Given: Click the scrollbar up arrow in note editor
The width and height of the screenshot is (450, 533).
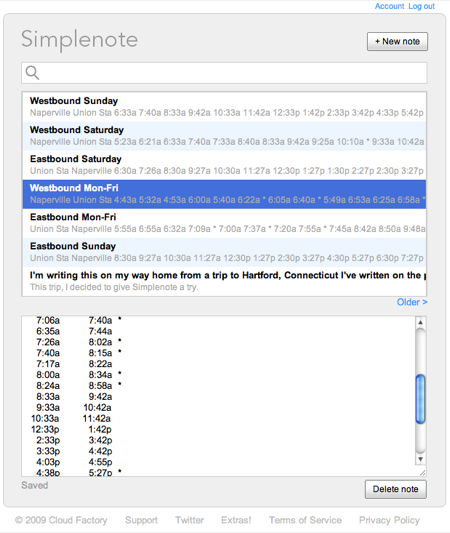Looking at the screenshot, I should pos(420,322).
